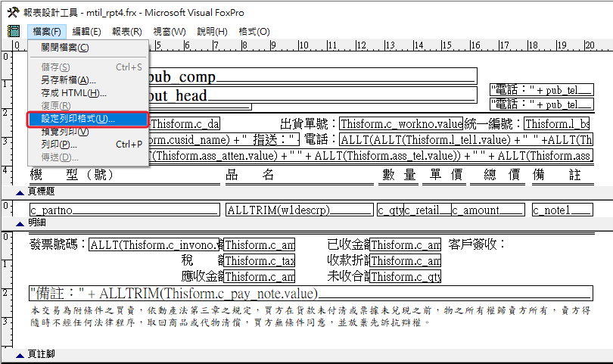Select the c_qty field

coord(391,210)
